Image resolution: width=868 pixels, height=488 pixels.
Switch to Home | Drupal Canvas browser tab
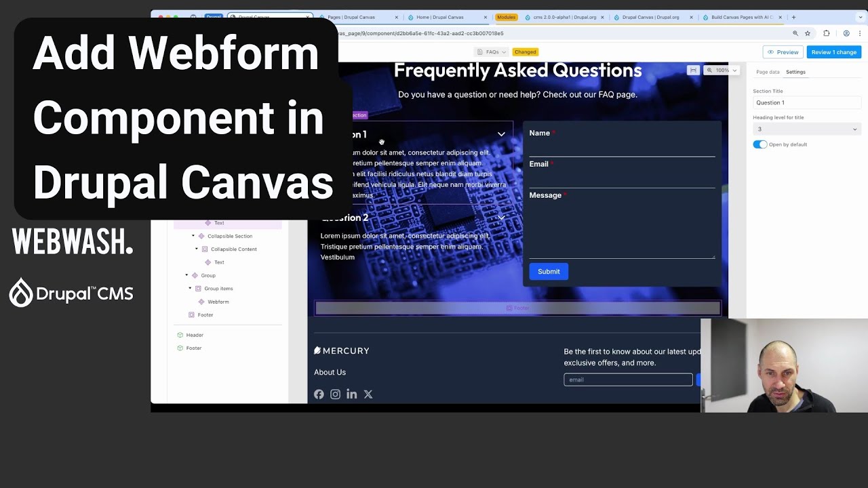click(x=446, y=17)
